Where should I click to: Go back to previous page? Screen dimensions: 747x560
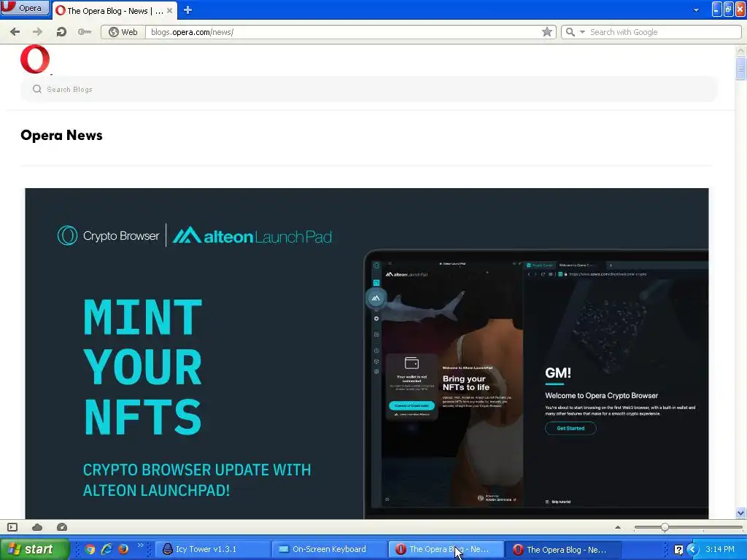point(15,32)
